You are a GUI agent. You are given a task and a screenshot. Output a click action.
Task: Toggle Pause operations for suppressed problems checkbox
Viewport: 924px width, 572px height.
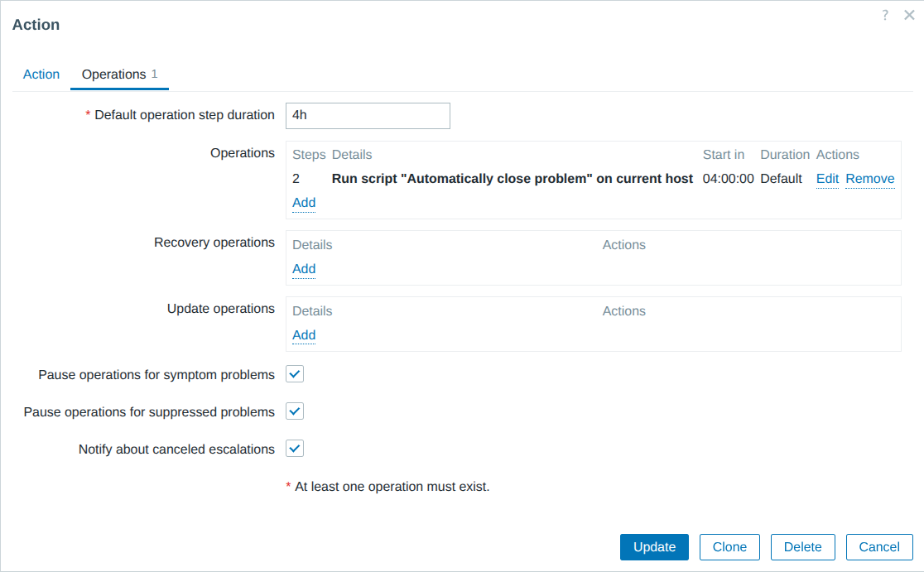click(x=295, y=411)
